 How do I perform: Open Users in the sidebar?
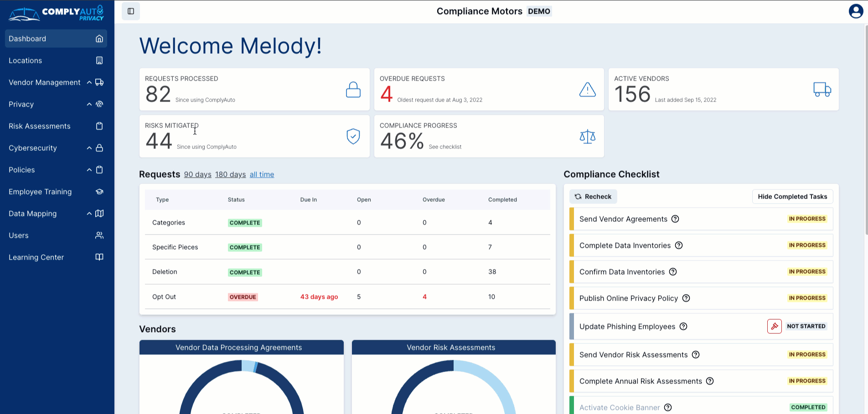pos(56,235)
